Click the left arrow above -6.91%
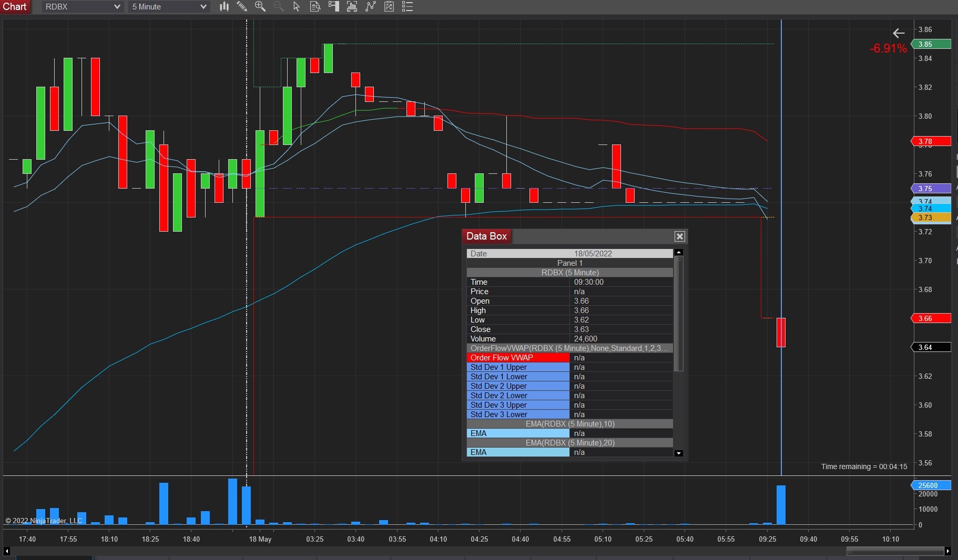 pos(899,33)
